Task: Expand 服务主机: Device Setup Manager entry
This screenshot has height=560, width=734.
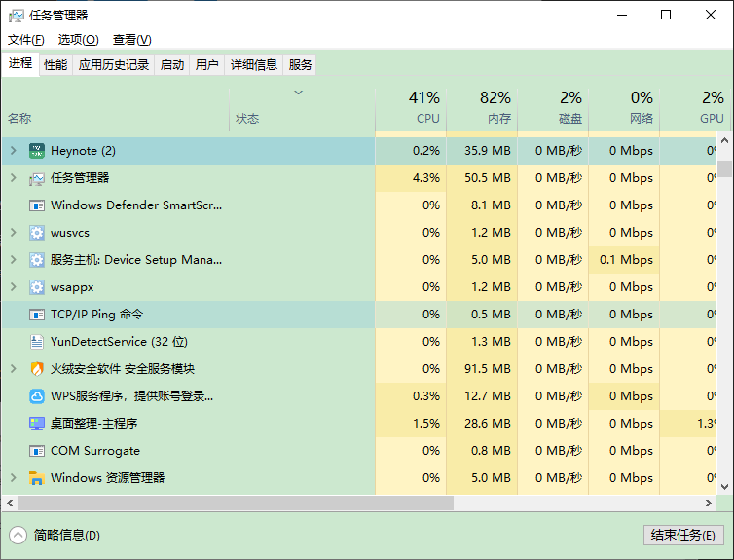Action: (x=14, y=259)
